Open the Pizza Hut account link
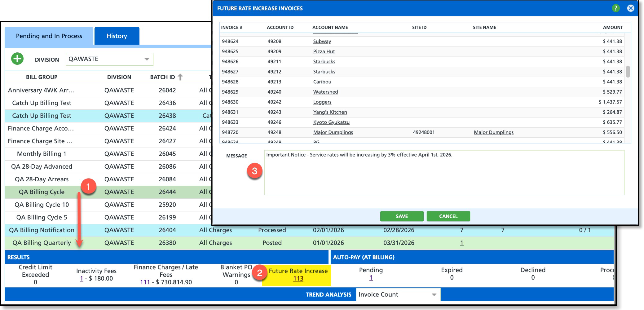The width and height of the screenshot is (644, 310). coord(324,51)
